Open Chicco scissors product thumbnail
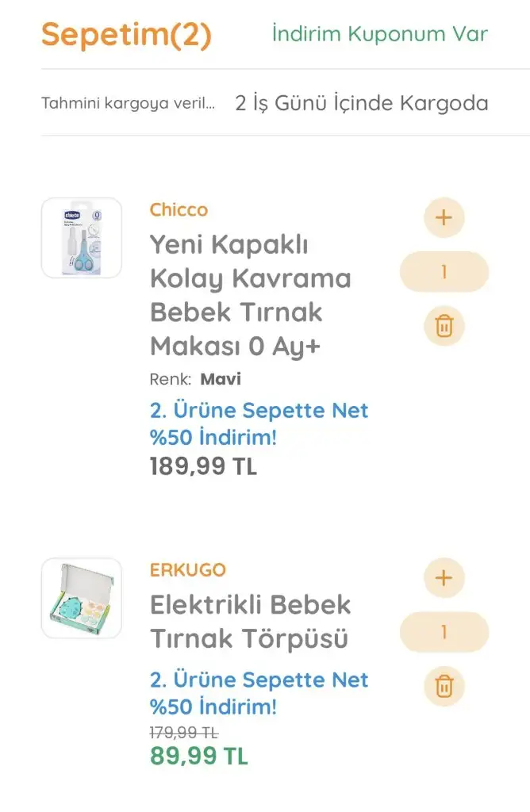Screen dimensions: 530x812 (x=82, y=238)
